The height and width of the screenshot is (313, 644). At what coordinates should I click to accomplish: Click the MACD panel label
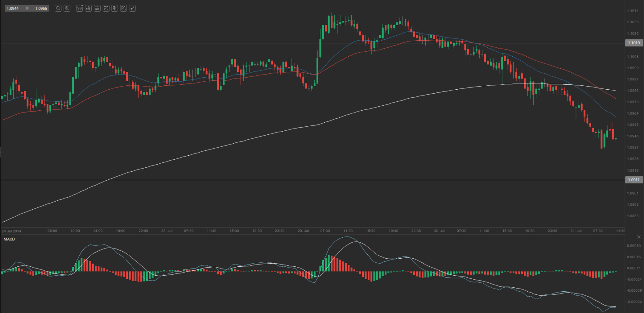click(x=9, y=239)
